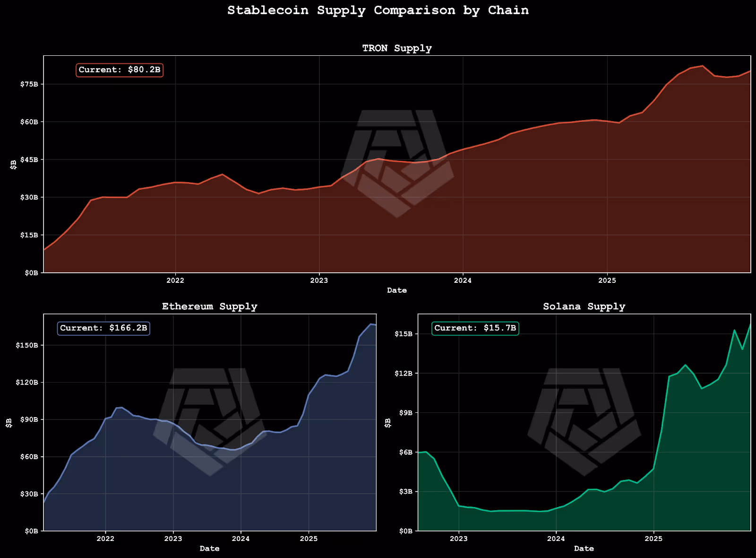Select '2023' on the Ethereum x-axis
756x558 pixels.
tap(173, 539)
